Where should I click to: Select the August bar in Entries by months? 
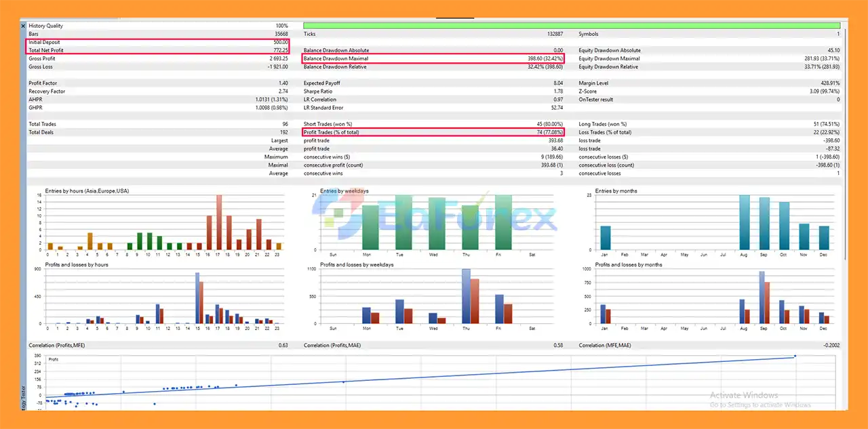[x=744, y=222]
